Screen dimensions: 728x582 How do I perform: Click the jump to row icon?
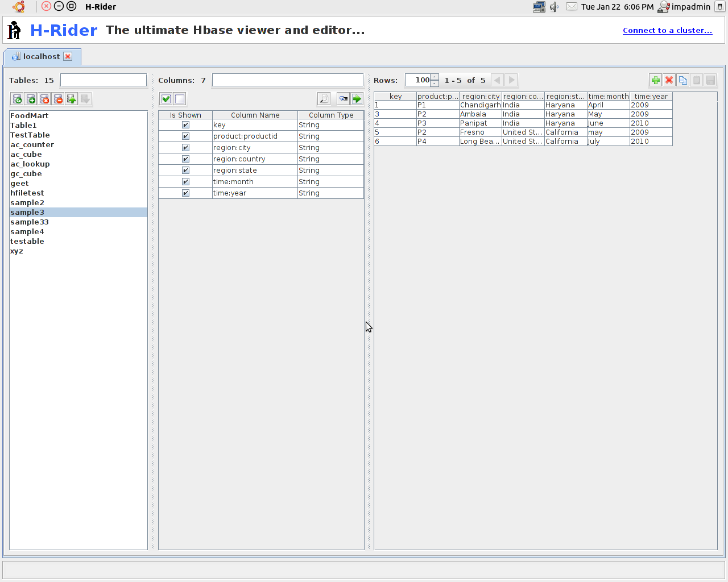pos(343,99)
